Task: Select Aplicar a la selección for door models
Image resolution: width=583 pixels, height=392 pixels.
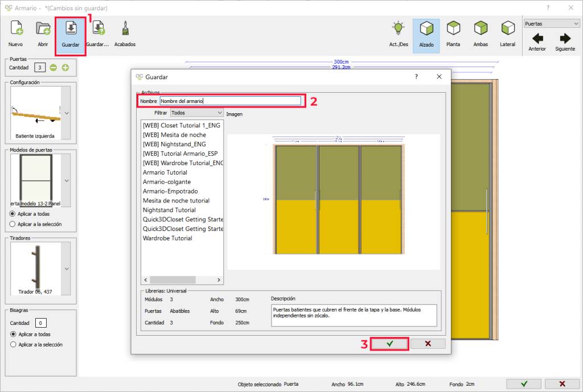Action: coord(35,224)
